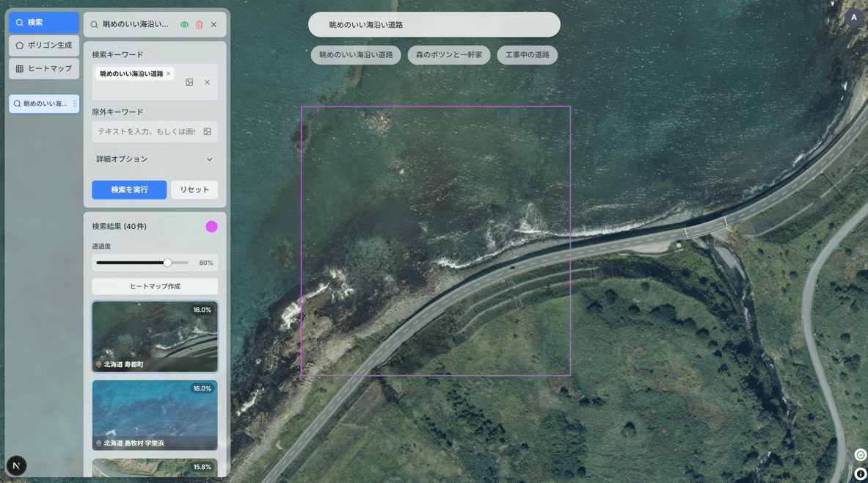Select the 北海道 寿都町 result thumbnail
Image resolution: width=868 pixels, height=483 pixels.
click(x=155, y=337)
